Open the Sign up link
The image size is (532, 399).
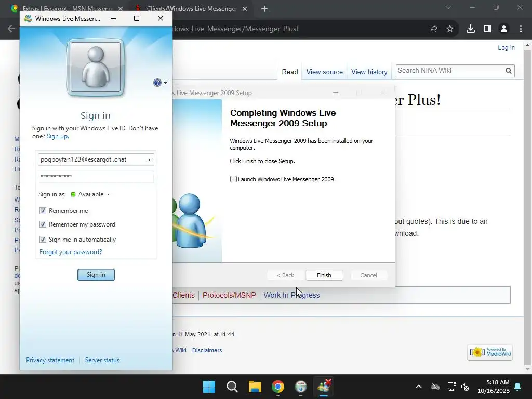(58, 136)
